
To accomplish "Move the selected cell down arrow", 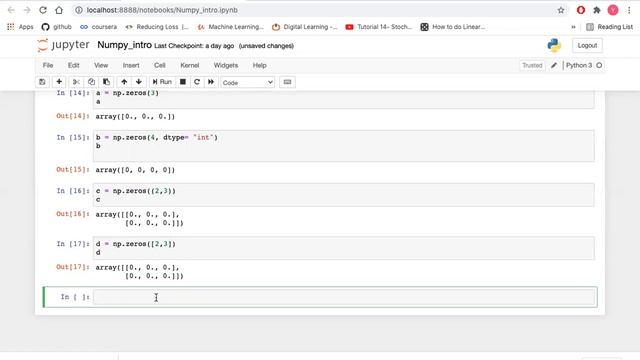I will [139, 82].
